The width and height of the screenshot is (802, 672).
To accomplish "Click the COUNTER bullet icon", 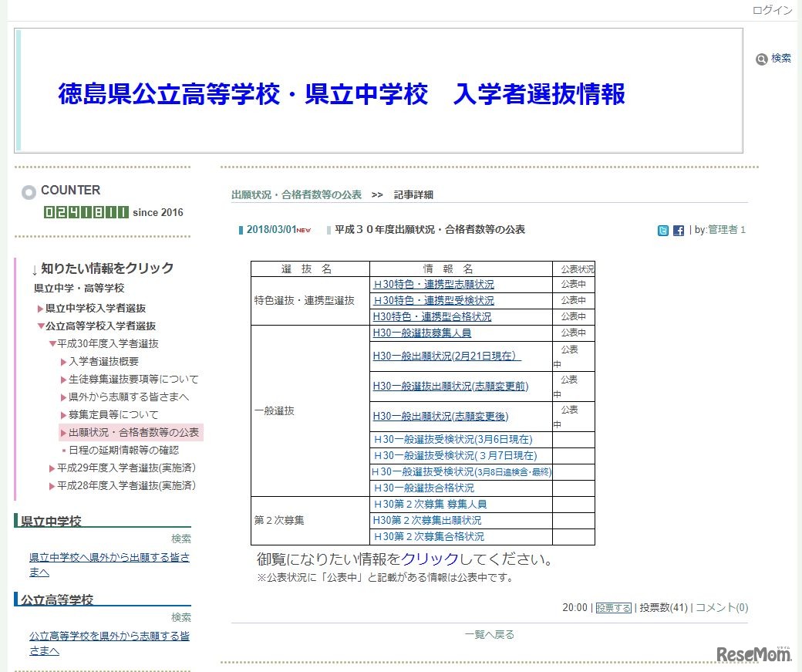I will (29, 191).
